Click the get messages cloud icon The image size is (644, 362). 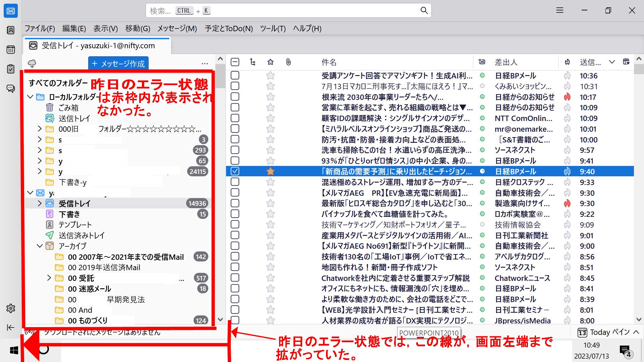tap(32, 63)
